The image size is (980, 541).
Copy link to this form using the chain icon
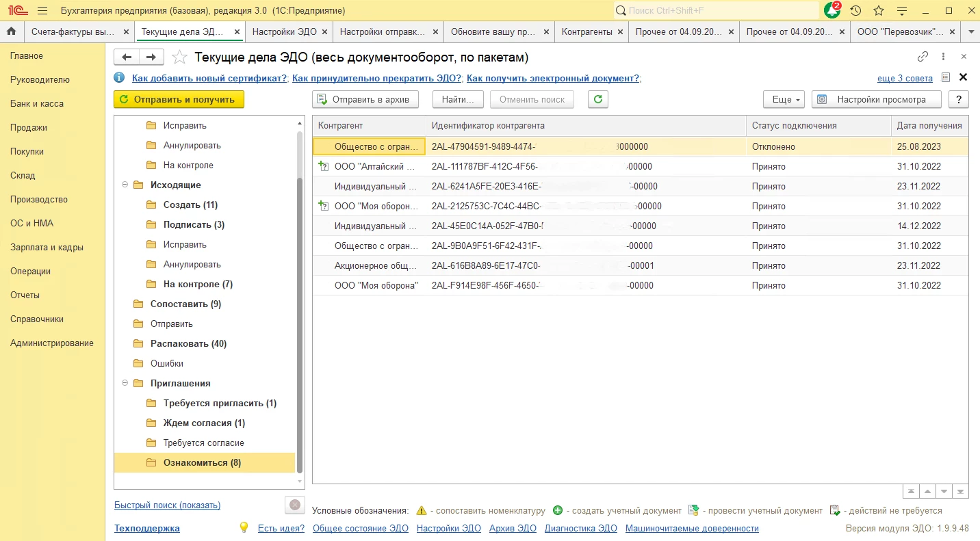(x=923, y=57)
